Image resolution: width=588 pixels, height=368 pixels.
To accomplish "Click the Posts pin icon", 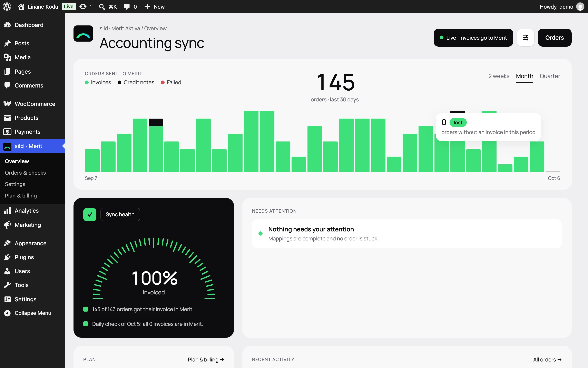I will point(7,43).
